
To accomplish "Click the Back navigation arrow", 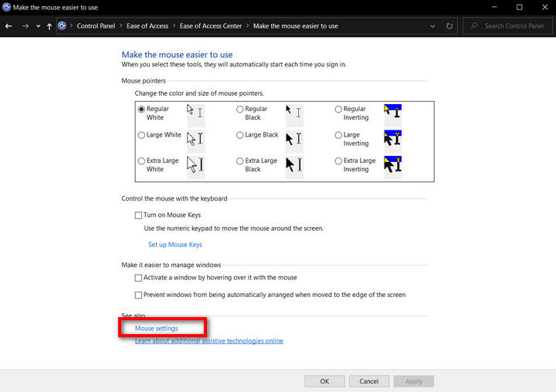I will click(9, 26).
